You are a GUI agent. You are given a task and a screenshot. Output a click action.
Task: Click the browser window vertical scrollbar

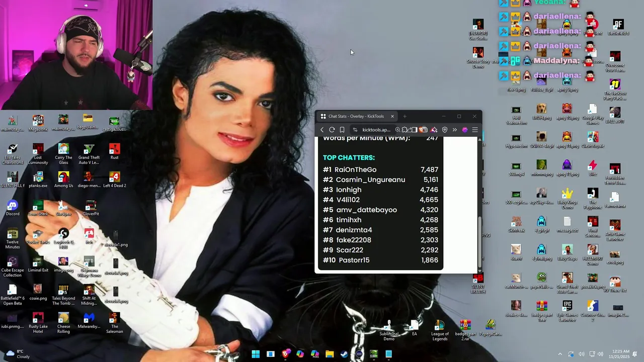pyautogui.click(x=479, y=241)
